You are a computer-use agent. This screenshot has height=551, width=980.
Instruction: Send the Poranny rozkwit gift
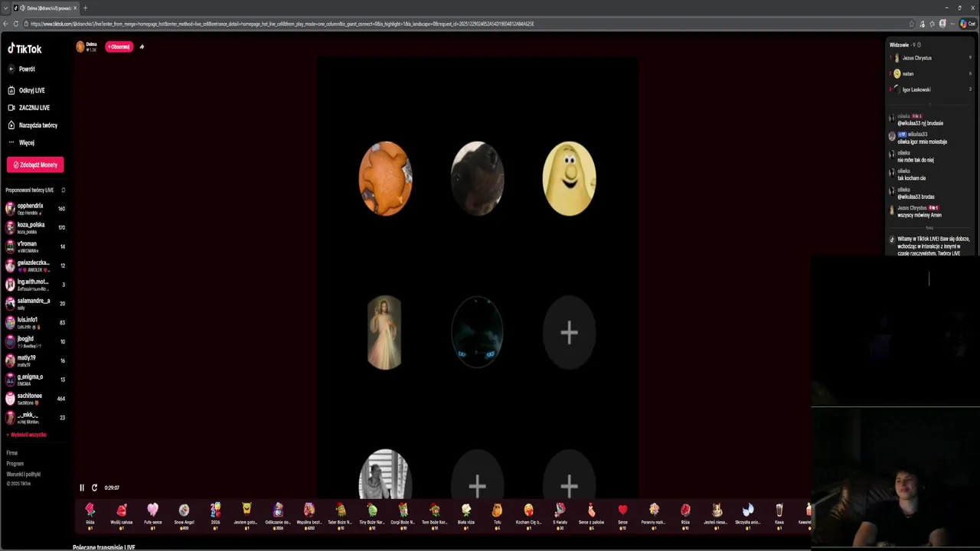(x=654, y=515)
